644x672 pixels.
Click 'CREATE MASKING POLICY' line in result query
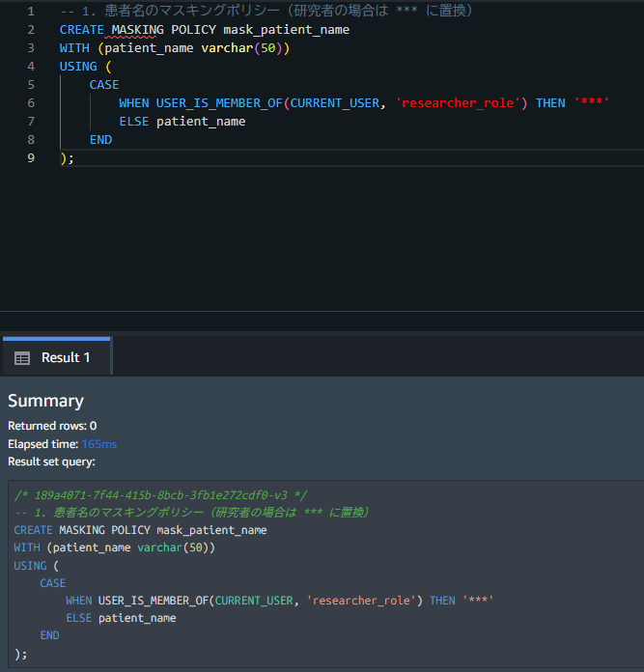pos(140,530)
